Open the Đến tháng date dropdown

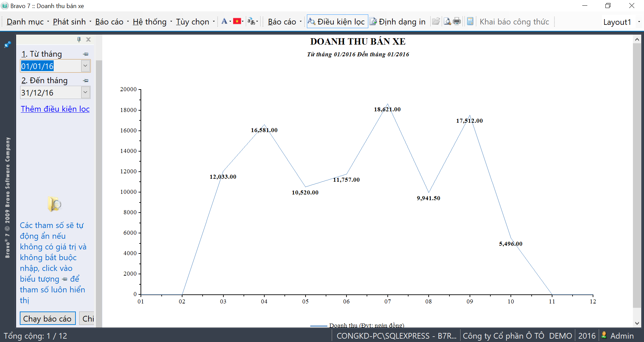click(x=86, y=92)
